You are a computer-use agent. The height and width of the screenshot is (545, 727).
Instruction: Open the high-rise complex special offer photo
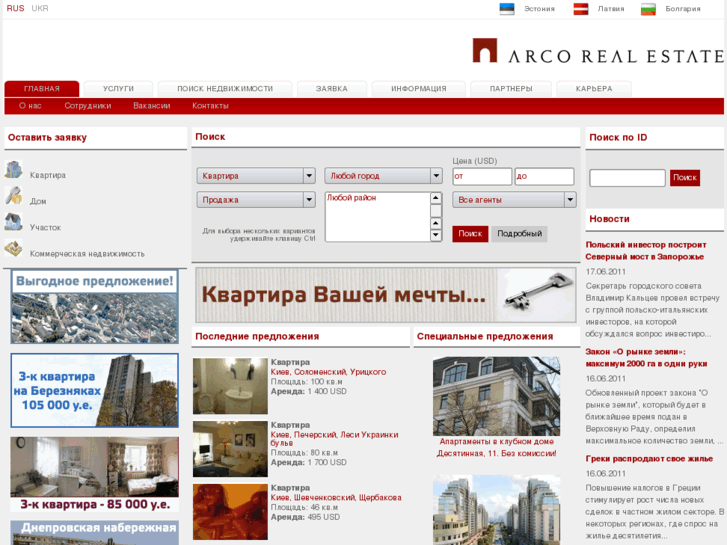point(497,510)
